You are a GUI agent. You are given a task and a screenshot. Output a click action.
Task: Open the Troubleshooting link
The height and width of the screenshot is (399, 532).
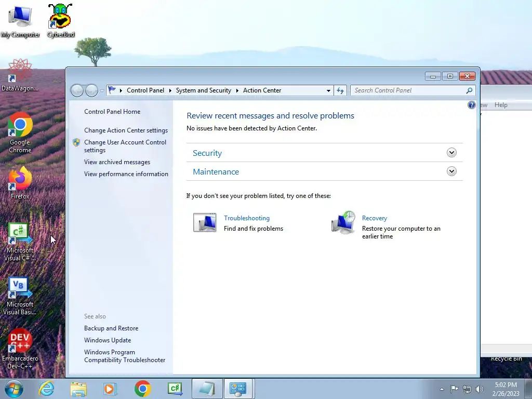247,218
